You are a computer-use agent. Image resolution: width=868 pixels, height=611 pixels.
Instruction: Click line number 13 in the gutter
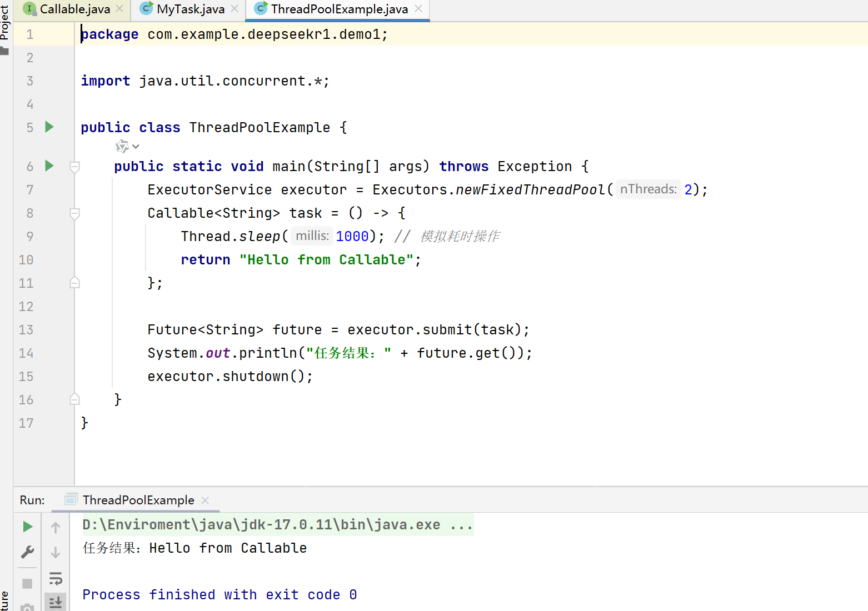(x=26, y=330)
